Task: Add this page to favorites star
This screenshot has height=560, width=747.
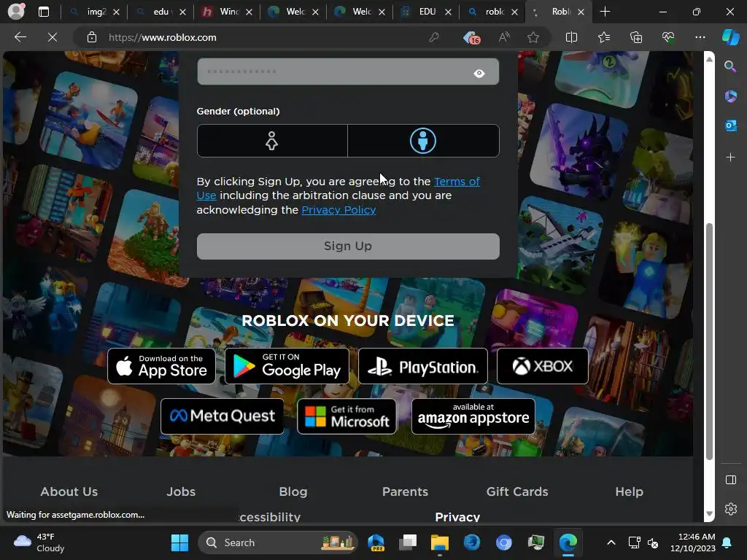Action: coord(533,37)
